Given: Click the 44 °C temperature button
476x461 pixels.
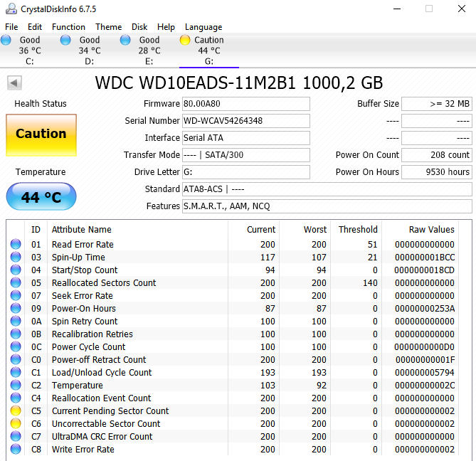Looking at the screenshot, I should (x=41, y=196).
